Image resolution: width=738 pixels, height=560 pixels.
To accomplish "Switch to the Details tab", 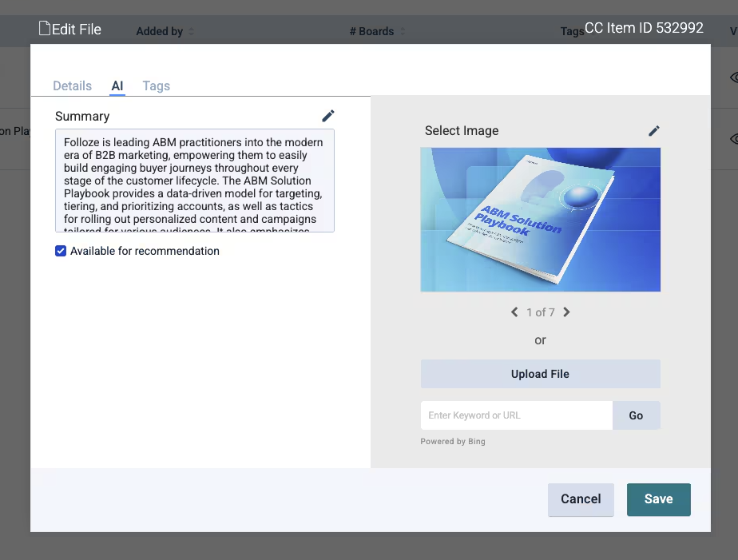I will point(72,85).
